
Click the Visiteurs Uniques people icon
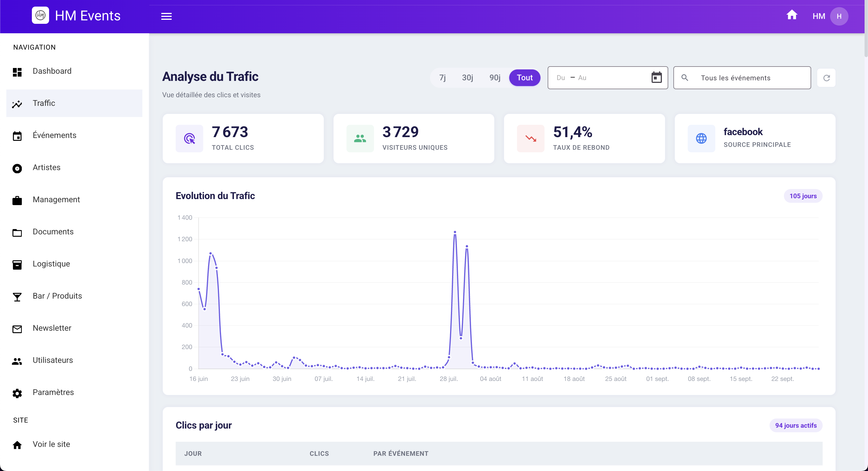pos(360,138)
